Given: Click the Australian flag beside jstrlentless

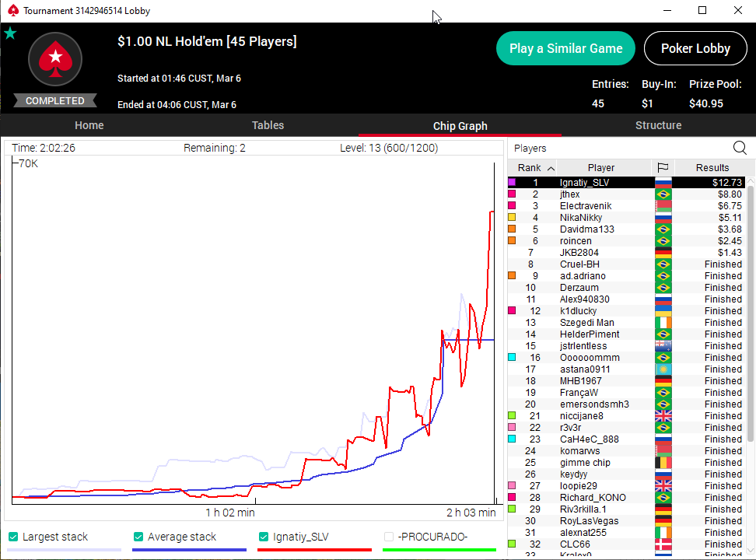Looking at the screenshot, I should pyautogui.click(x=663, y=346).
